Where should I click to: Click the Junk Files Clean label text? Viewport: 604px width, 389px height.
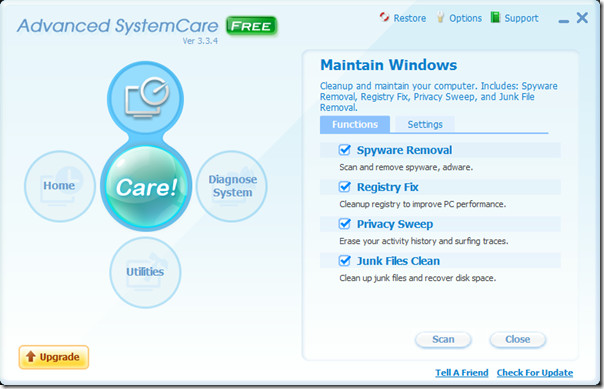398,261
